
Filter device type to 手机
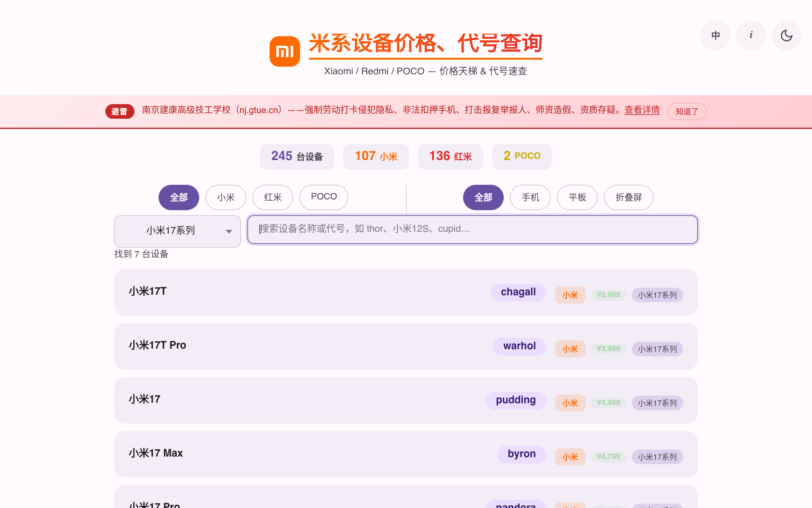pyautogui.click(x=530, y=197)
